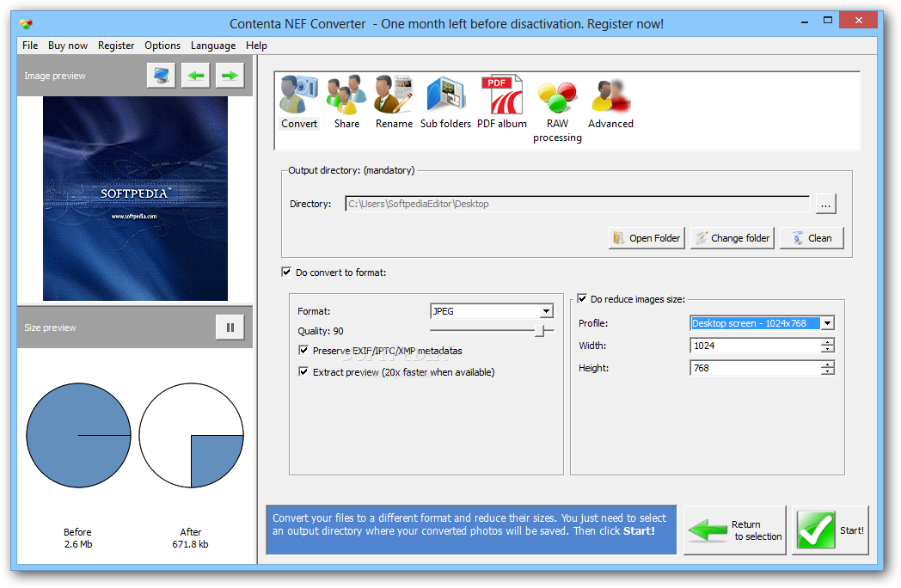The height and width of the screenshot is (588, 901).
Task: Open the Options menu
Action: (162, 46)
